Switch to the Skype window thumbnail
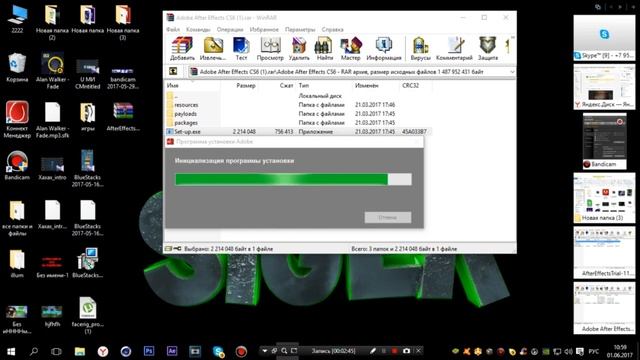This screenshot has width=640, height=360. [604, 38]
